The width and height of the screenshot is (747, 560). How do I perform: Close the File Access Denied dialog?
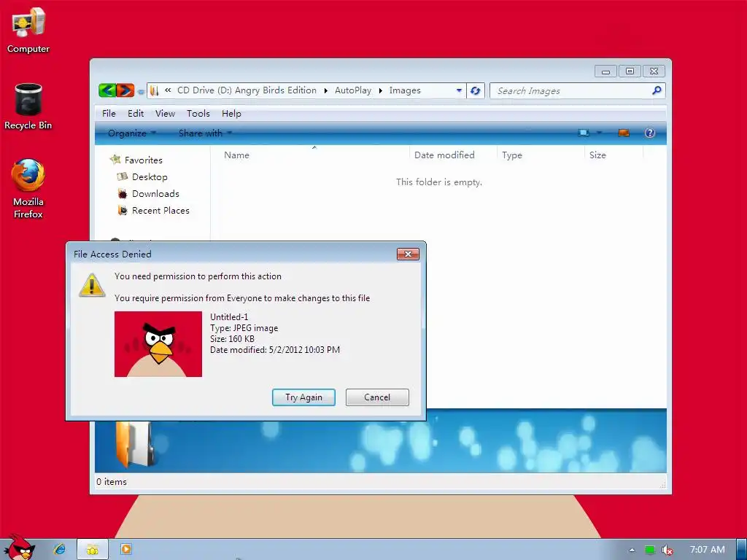point(408,254)
